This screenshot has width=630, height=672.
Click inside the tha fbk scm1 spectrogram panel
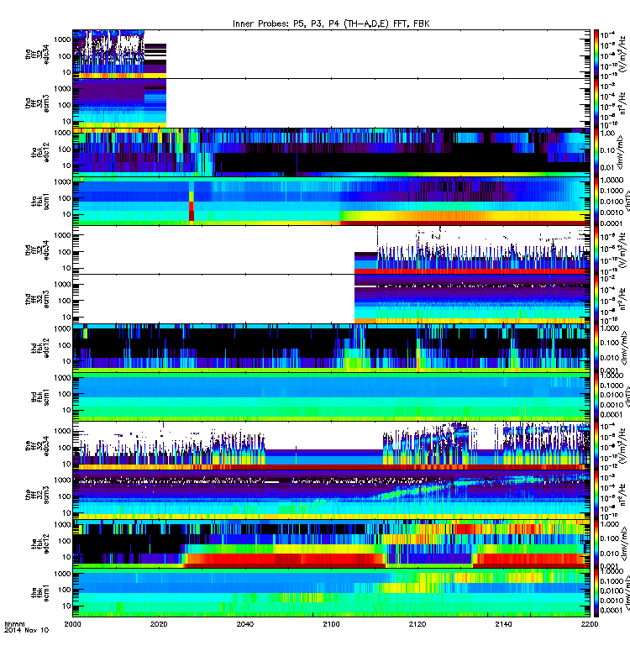(331, 202)
